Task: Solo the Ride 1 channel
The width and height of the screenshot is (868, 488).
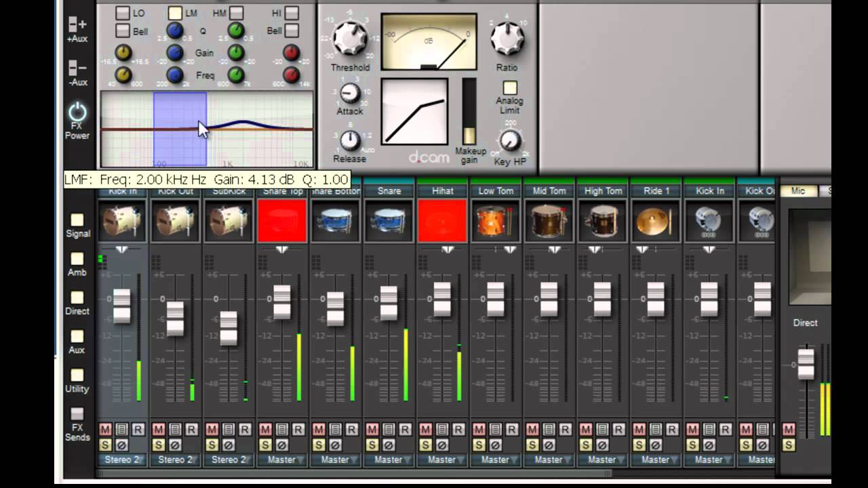Action: [x=639, y=445]
